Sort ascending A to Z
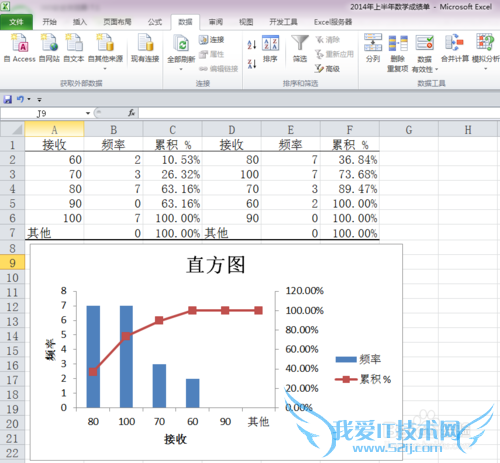Screen dimensions: 500x463 click(x=252, y=44)
